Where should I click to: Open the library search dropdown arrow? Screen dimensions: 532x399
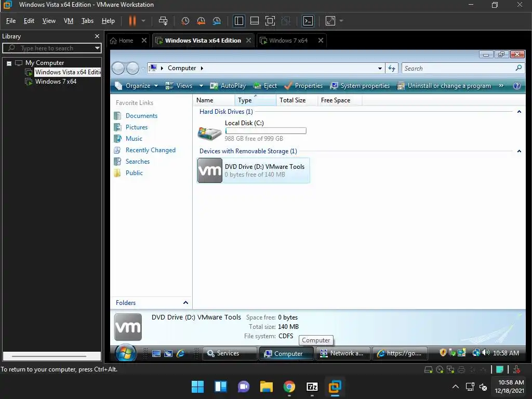coord(97,48)
